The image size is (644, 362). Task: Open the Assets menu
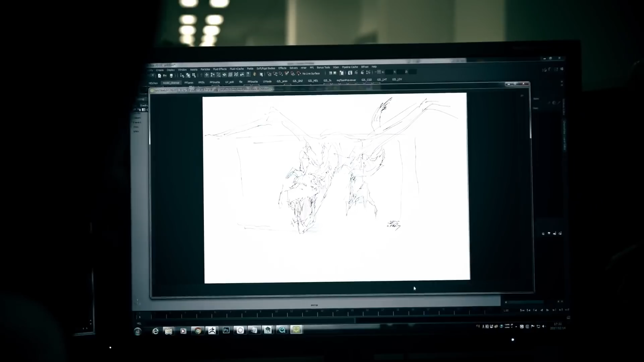194,70
